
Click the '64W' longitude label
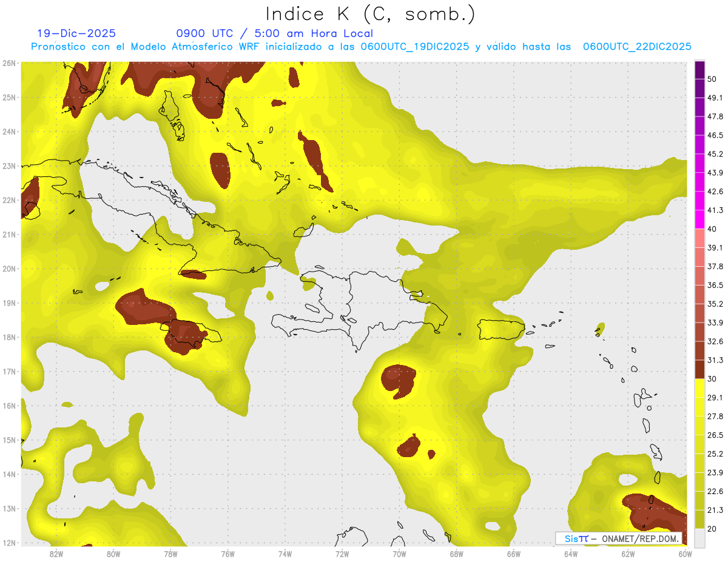pos(571,554)
